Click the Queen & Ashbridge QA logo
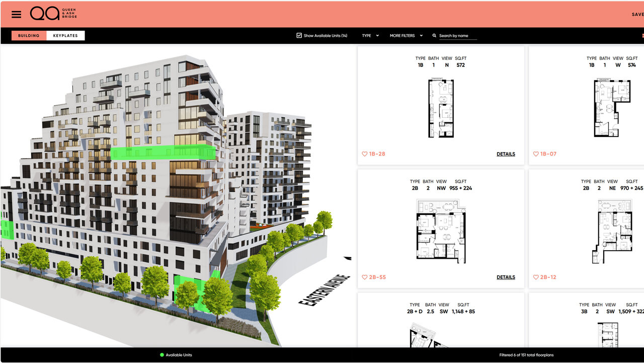Viewport: 644px width, 363px height. (x=53, y=14)
